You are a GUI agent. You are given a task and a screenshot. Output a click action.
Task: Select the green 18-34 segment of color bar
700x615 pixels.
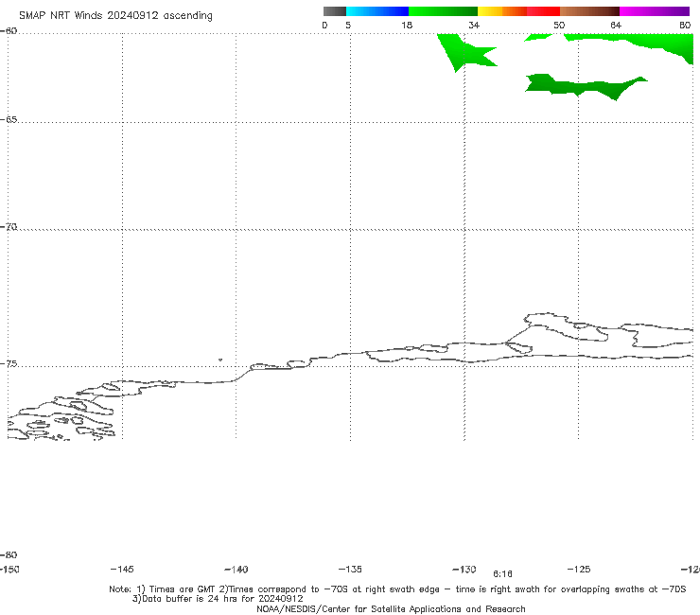coord(443,11)
